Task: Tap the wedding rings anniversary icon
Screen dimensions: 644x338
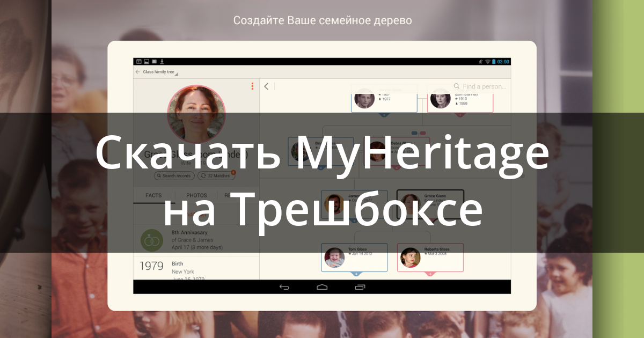Action: [152, 240]
